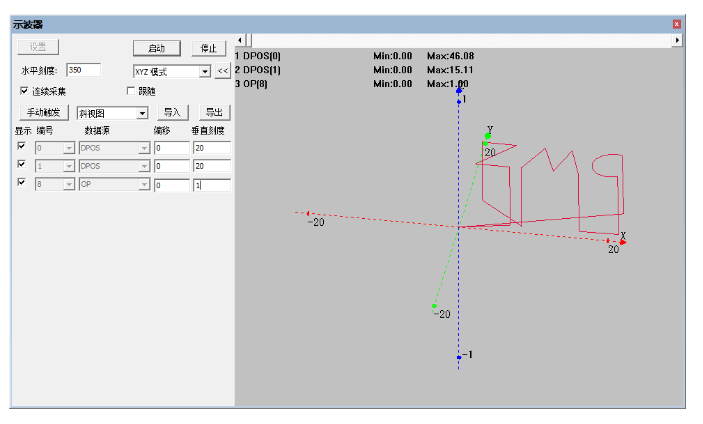This screenshot has height=424, width=703.
Task: Click the green Y axis end marker
Action: coord(488,136)
